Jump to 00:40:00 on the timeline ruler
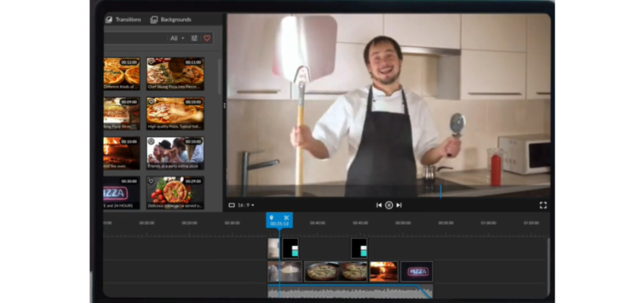 click(x=317, y=223)
